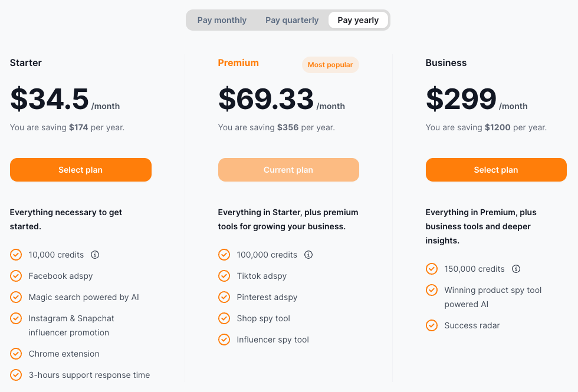Switch to Pay monthly billing
This screenshot has height=392, width=578.
tap(222, 20)
